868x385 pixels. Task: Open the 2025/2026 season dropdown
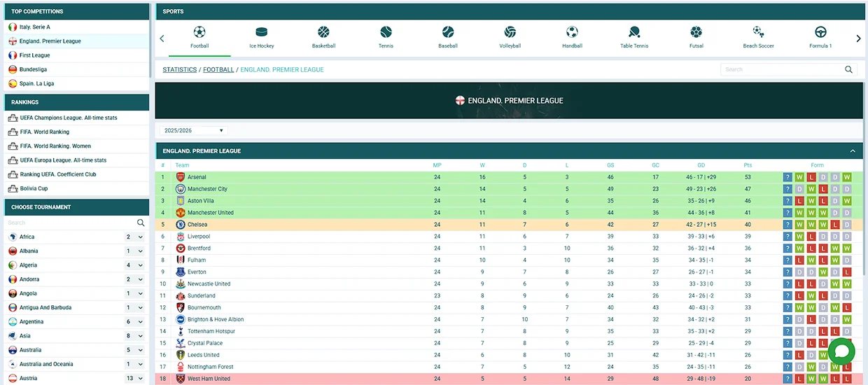click(193, 130)
